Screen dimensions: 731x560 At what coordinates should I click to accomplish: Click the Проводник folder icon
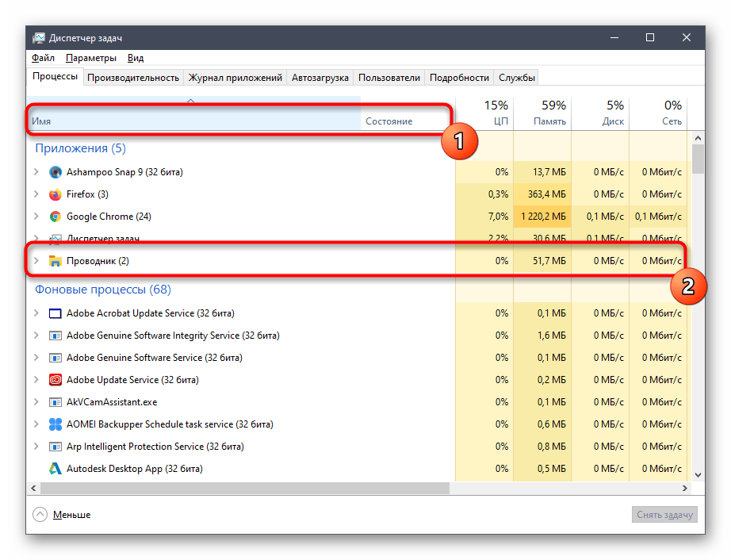(x=55, y=261)
